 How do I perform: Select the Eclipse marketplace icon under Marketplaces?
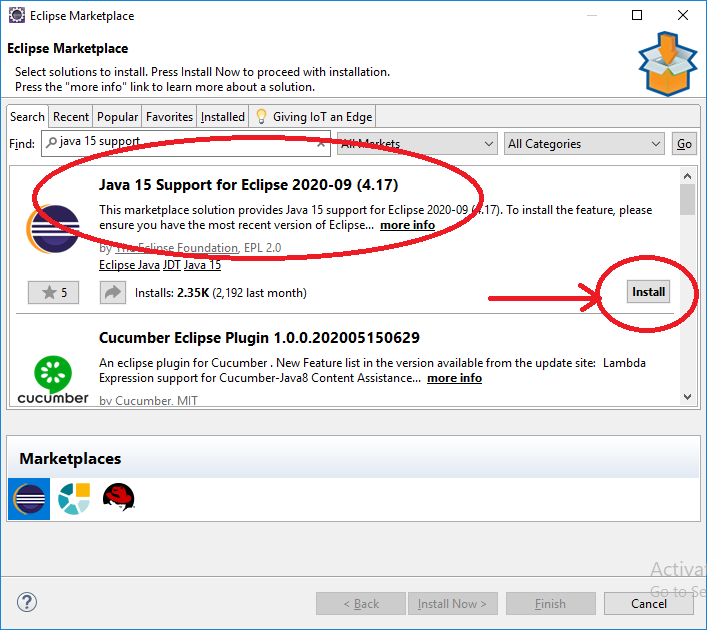[x=29, y=499]
